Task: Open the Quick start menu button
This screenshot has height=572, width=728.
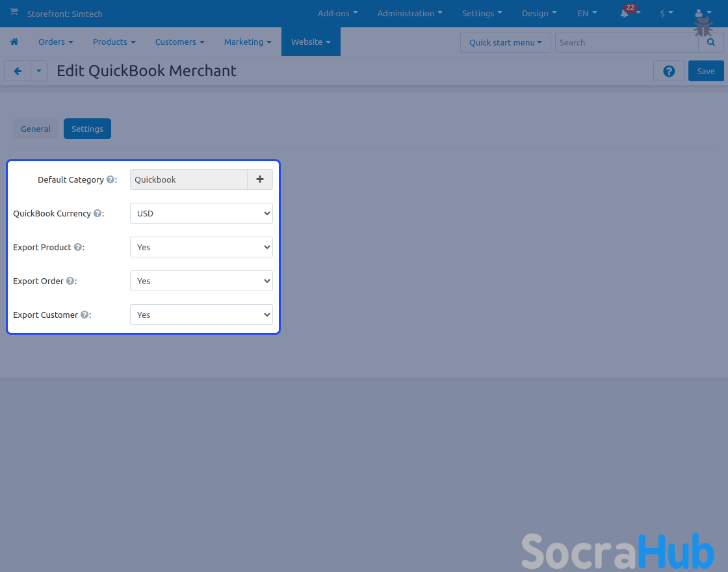Action: point(505,42)
